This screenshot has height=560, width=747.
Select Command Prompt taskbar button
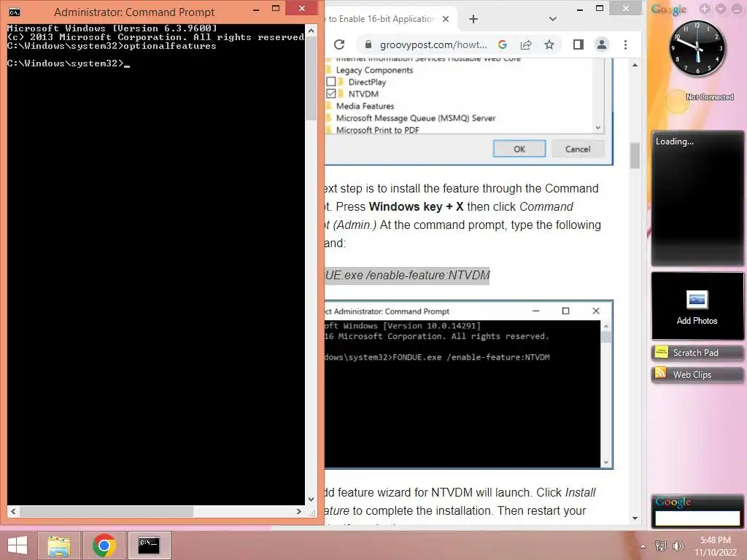pos(149,545)
